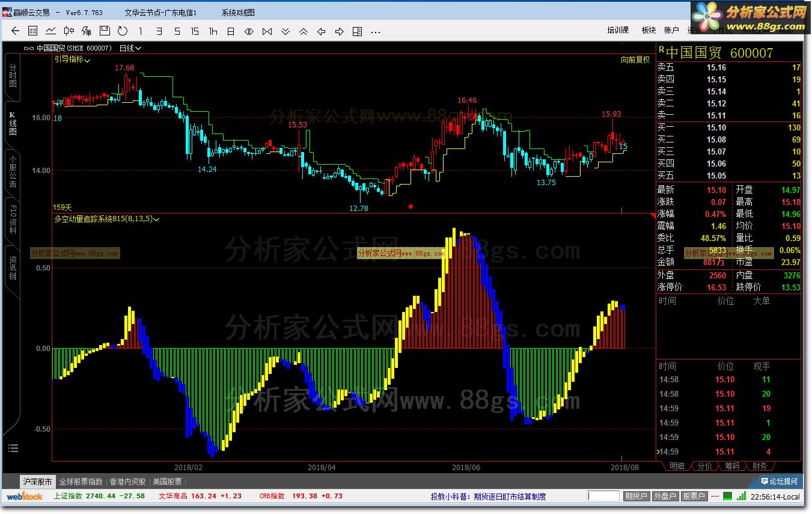Open the F10资料 side tab

click(13, 220)
